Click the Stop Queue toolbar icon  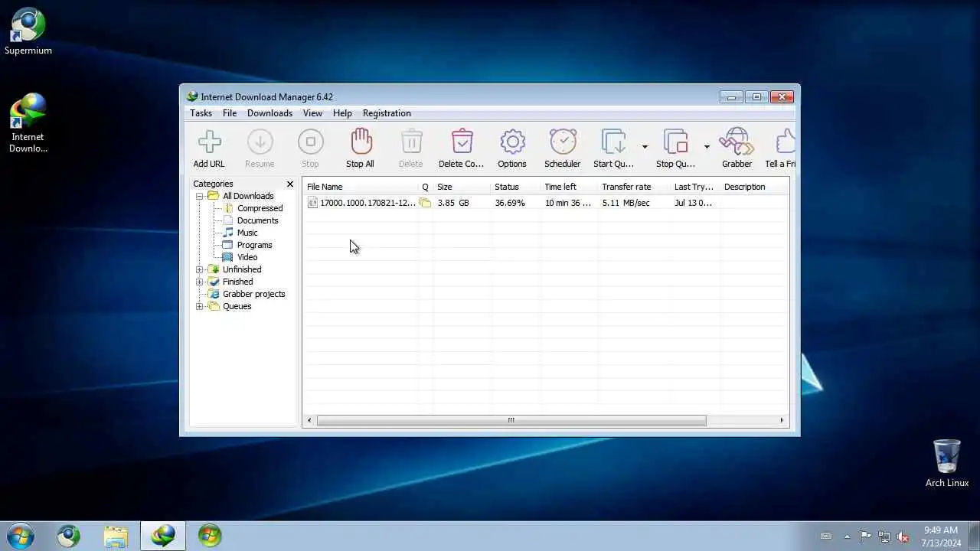[x=676, y=142]
